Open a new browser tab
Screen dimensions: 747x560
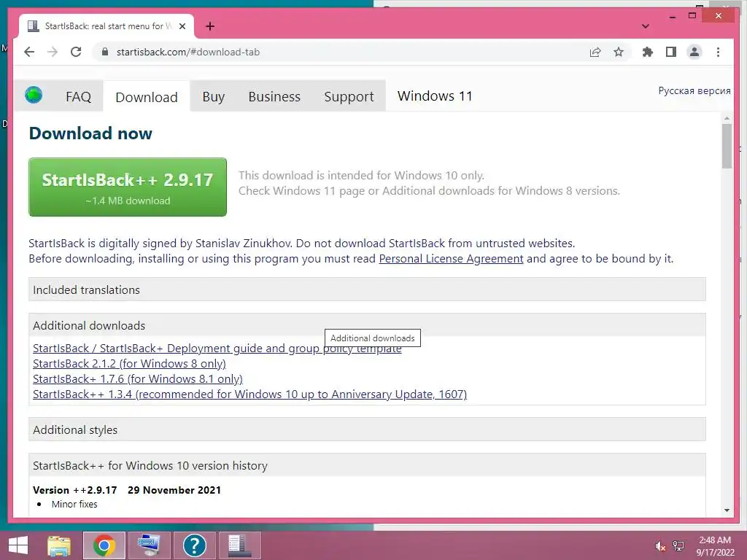click(210, 26)
